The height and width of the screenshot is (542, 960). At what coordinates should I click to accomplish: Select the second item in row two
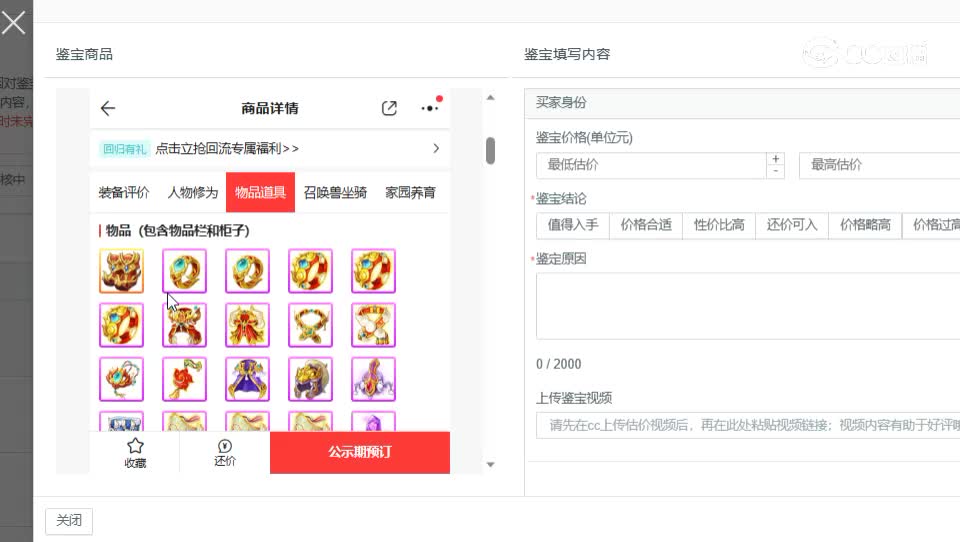[184, 325]
